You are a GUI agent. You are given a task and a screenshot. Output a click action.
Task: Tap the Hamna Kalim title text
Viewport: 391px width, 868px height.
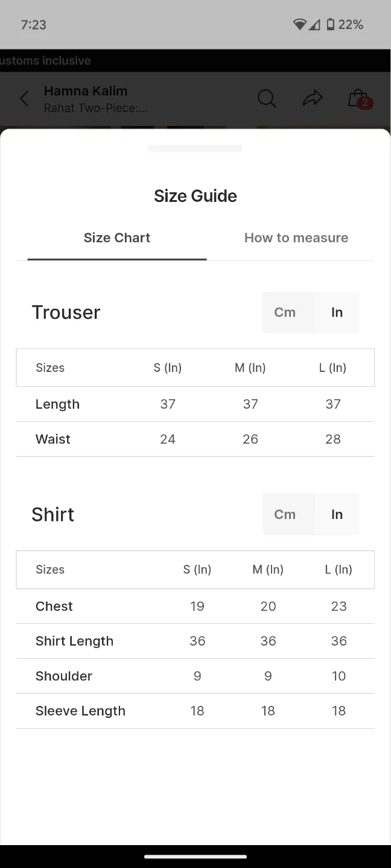coord(86,90)
